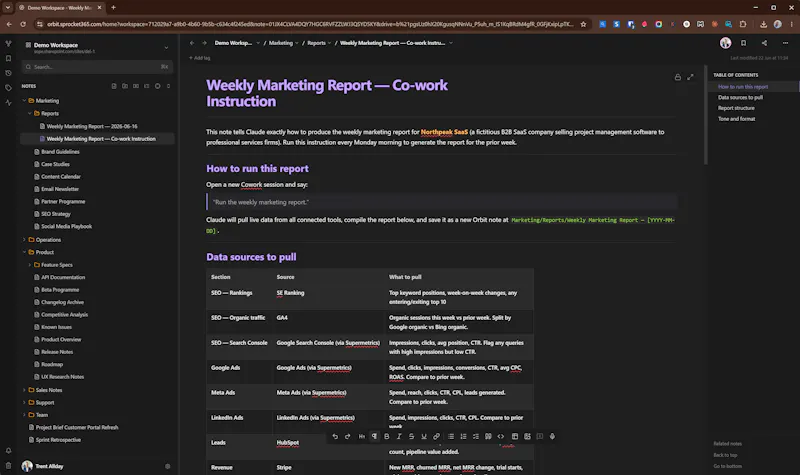This screenshot has height=475, width=800.
Task: Toggle paragraph mark button in editor toolbar
Action: [x=374, y=437]
